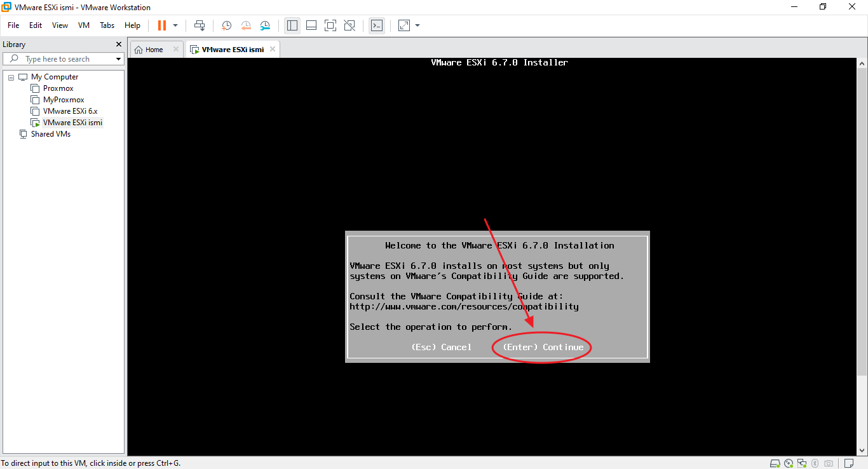Toggle the Library sidebar visibility

pyautogui.click(x=292, y=25)
